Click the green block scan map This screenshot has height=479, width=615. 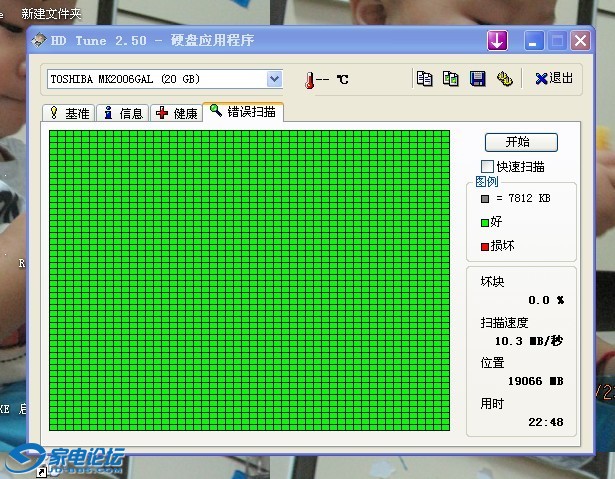(249, 280)
